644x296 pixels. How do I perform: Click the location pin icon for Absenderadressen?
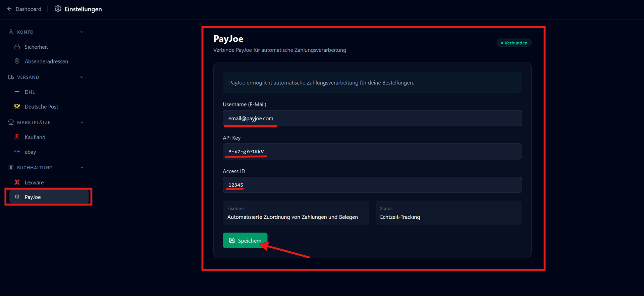click(17, 61)
